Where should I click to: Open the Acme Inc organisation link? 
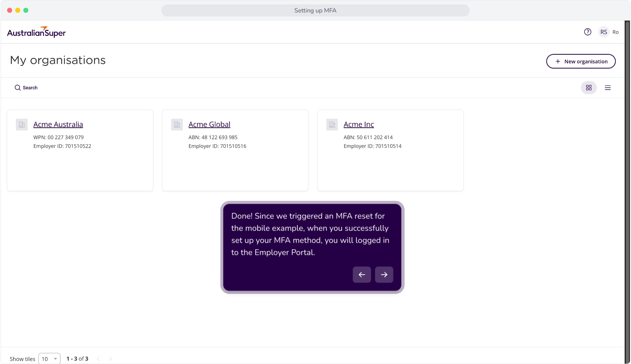(x=359, y=124)
